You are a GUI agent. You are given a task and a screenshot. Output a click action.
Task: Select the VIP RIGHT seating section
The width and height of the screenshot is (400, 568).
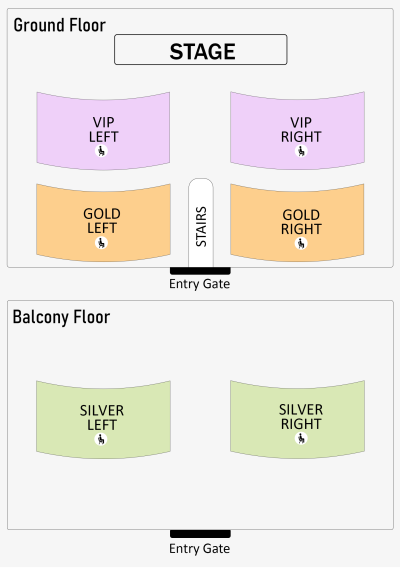click(297, 131)
